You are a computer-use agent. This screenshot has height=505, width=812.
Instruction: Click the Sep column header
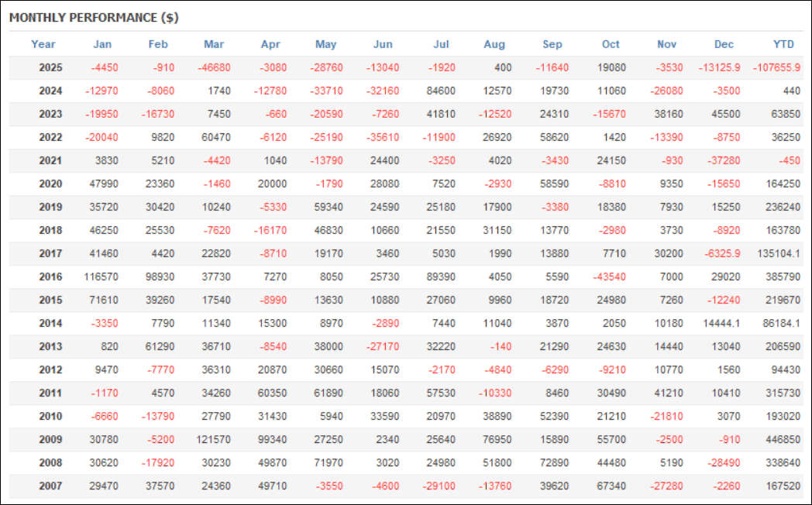[x=552, y=44]
